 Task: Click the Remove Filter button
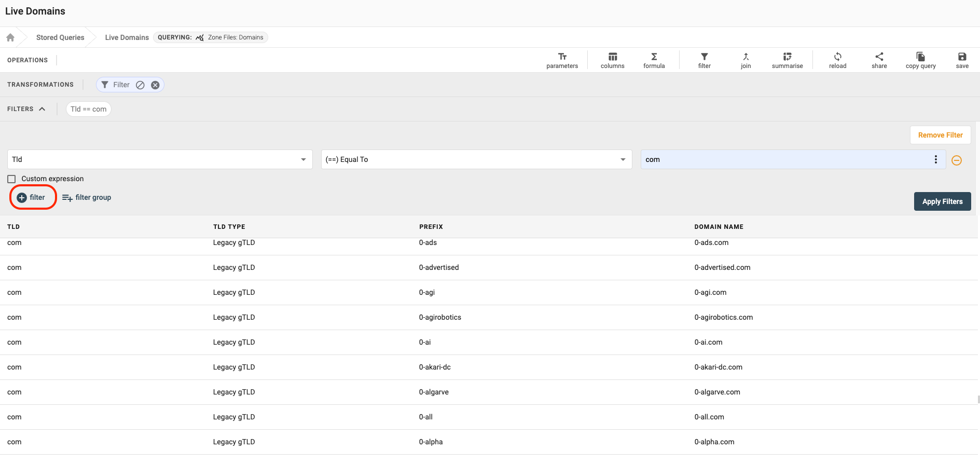coord(940,135)
